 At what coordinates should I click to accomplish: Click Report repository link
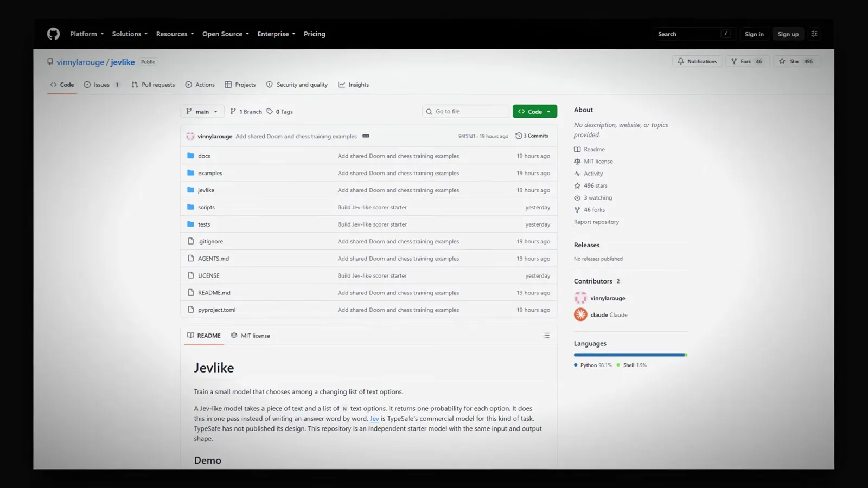pyautogui.click(x=596, y=222)
